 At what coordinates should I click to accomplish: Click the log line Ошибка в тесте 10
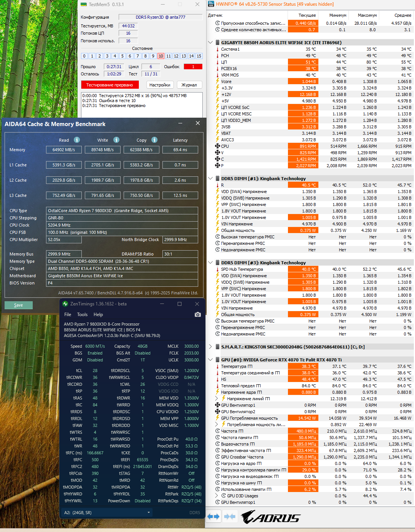coord(109,101)
